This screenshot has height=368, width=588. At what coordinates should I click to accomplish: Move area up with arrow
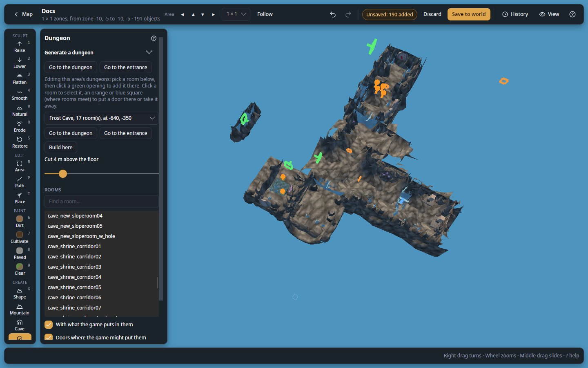click(193, 14)
